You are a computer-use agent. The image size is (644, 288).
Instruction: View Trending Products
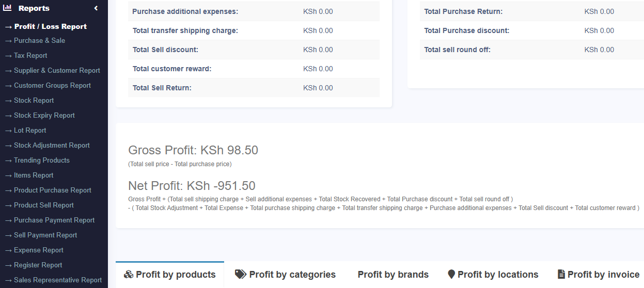[x=37, y=160]
